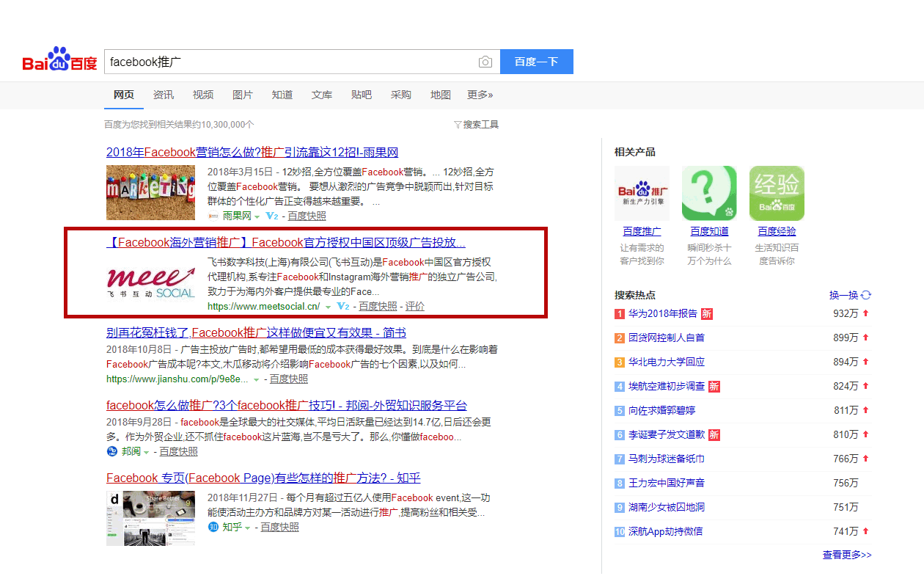Click the 百度一下 search button
The height and width of the screenshot is (587, 924).
point(537,62)
